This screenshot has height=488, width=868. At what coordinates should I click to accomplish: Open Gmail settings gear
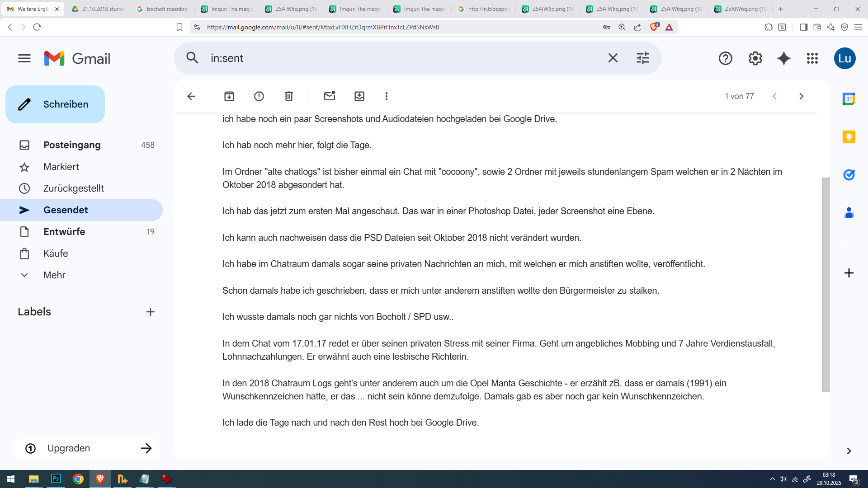pyautogui.click(x=755, y=58)
